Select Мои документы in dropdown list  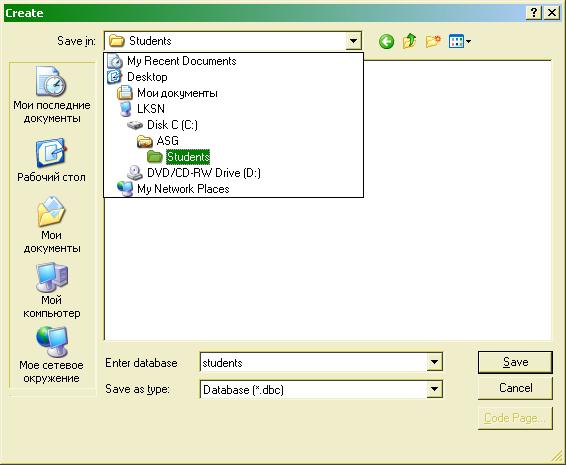[x=233, y=93]
